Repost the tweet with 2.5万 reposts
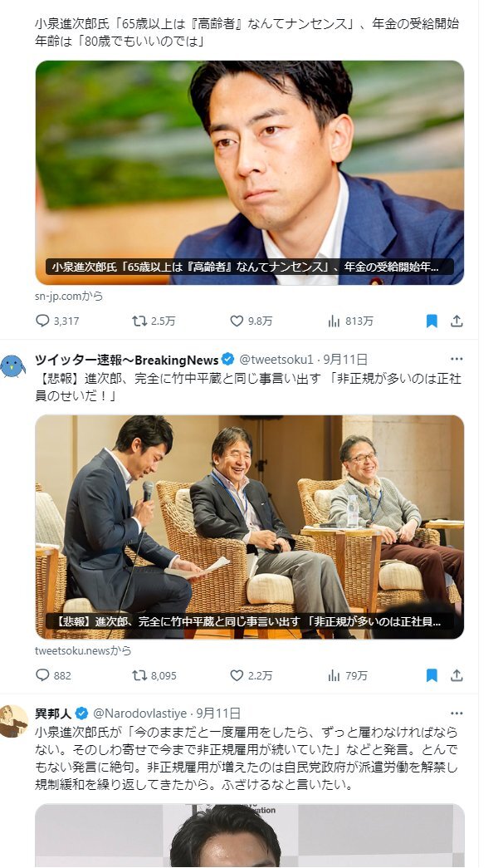Image resolution: width=503 pixels, height=868 pixels. pyautogui.click(x=154, y=321)
